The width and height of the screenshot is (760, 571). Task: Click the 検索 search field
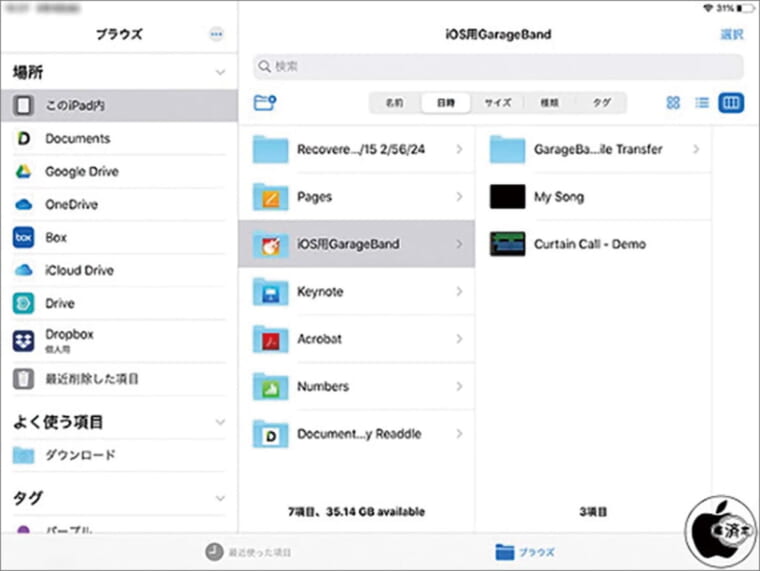pos(498,67)
